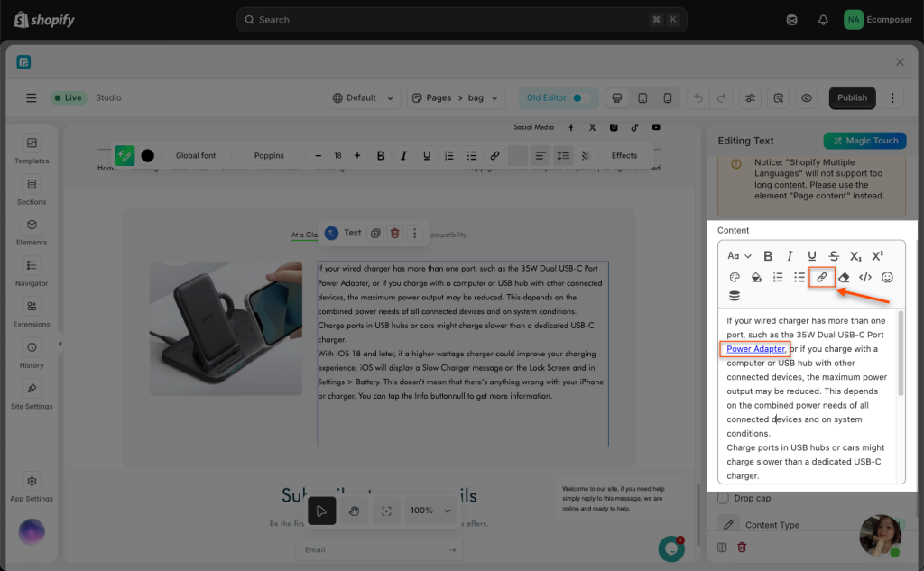Click the Magic Touch button

[x=864, y=141]
